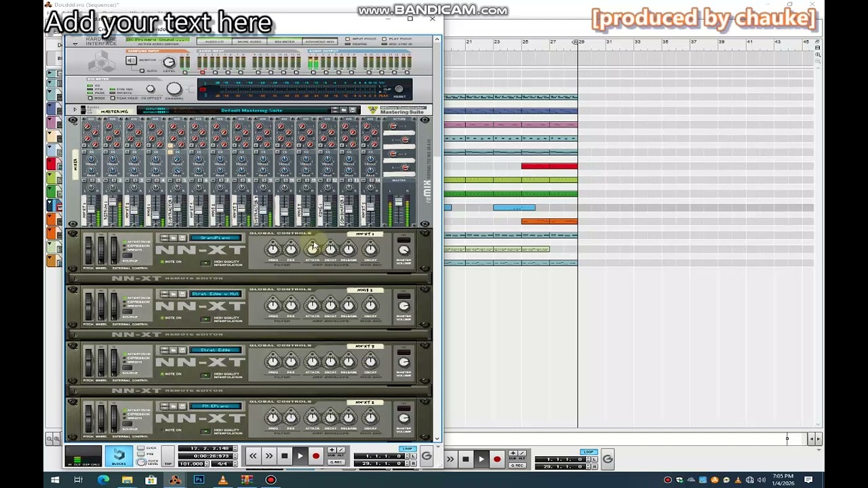
Task: Expand the Remote Editor under GrandPiano NN-XT
Action: point(75,279)
